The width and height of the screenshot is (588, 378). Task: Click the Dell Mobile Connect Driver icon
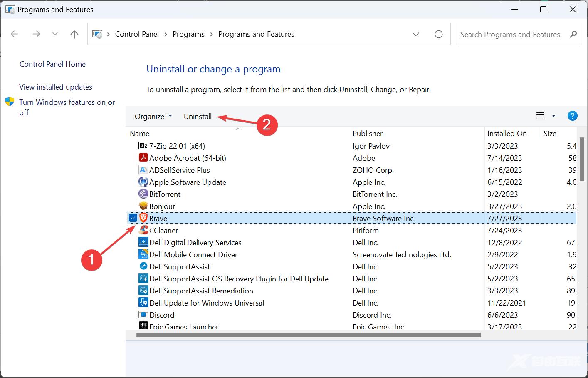coord(143,254)
